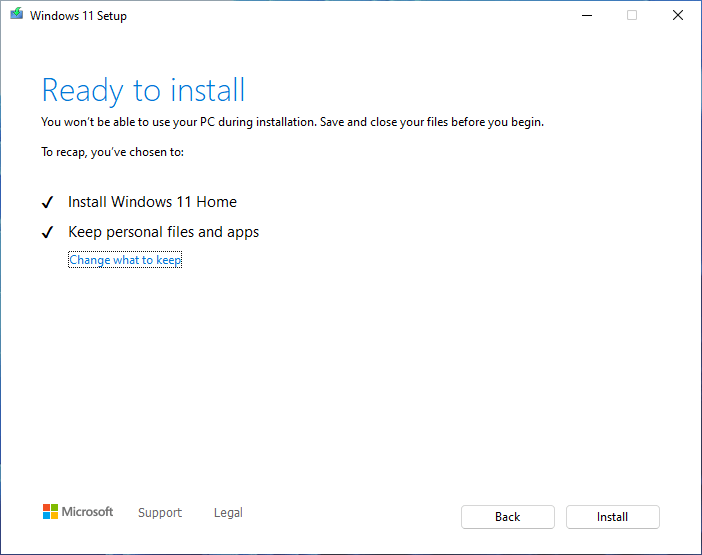Screen dimensions: 702x555
Task: Click the Install button
Action: [612, 517]
